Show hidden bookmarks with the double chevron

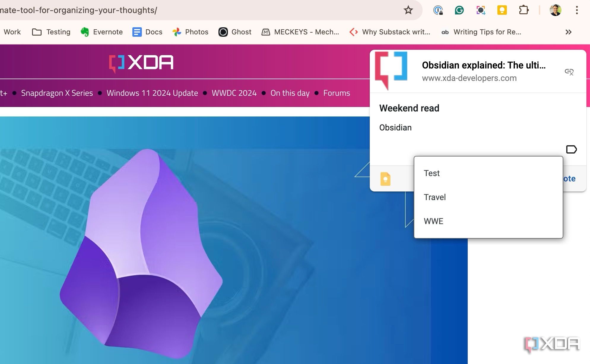(x=568, y=32)
